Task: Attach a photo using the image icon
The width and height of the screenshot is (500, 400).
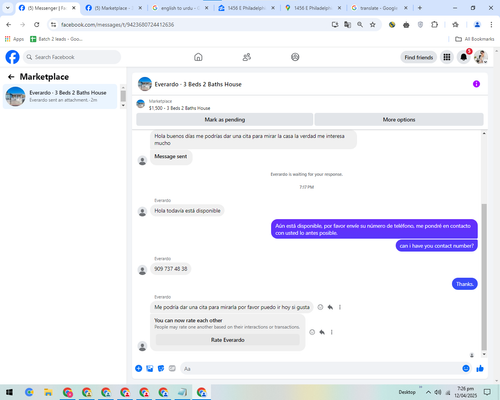Action: pyautogui.click(x=150, y=368)
